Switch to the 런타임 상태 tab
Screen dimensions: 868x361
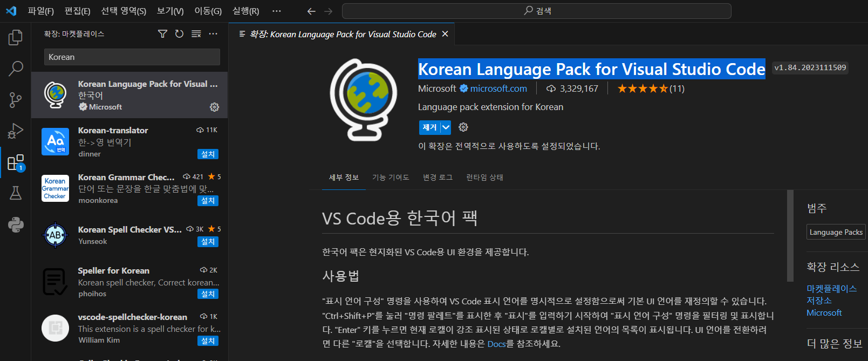pos(484,178)
